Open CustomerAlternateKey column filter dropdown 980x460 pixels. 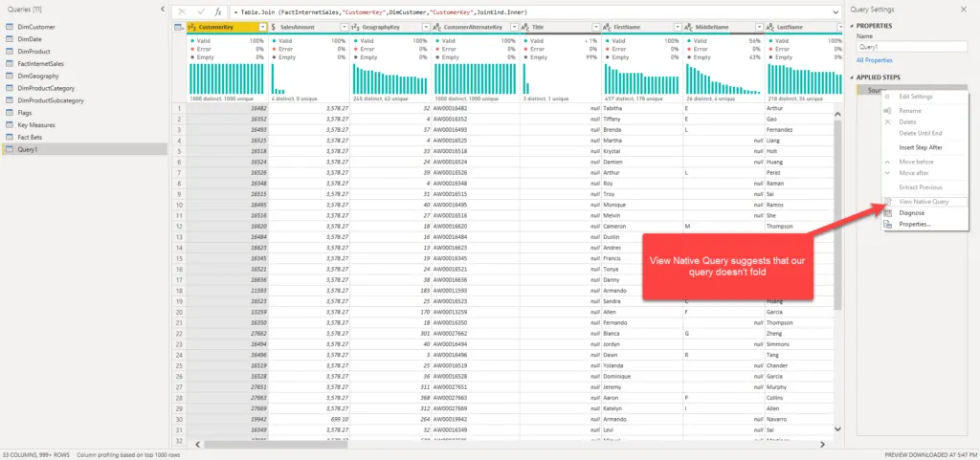pos(514,28)
